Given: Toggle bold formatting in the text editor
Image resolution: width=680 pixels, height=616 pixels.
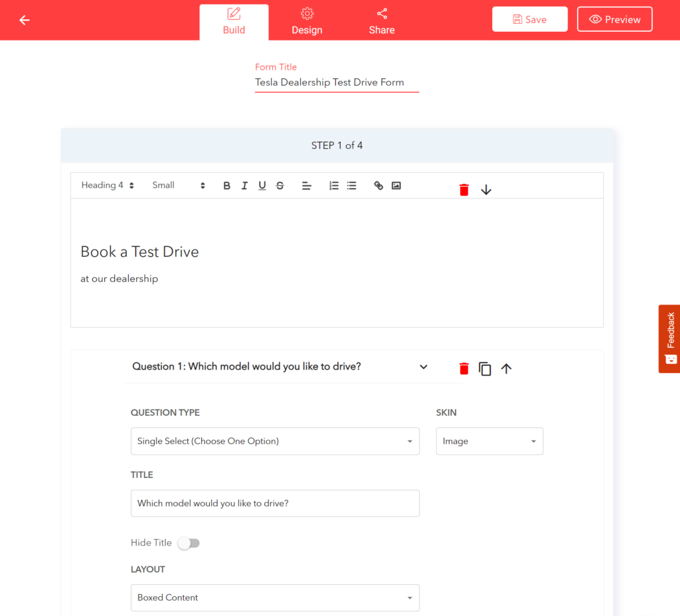Looking at the screenshot, I should click(x=226, y=185).
